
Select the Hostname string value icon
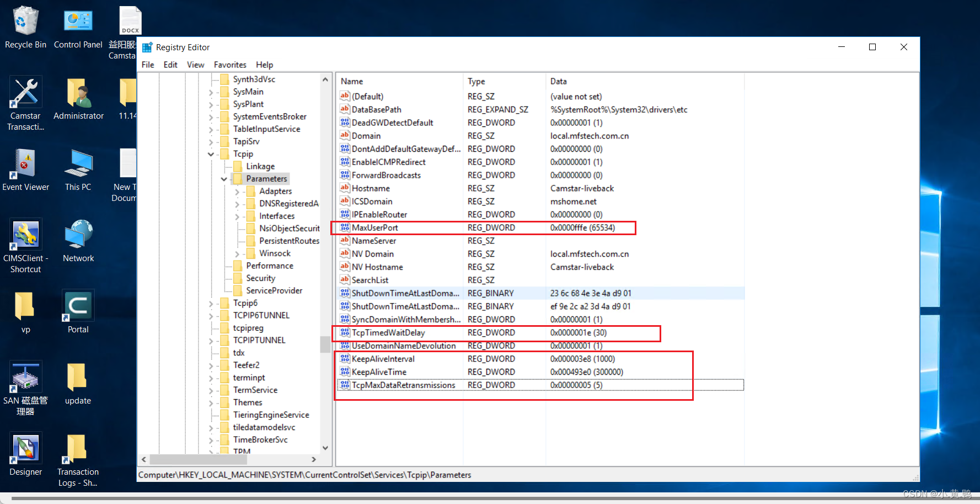pos(345,188)
